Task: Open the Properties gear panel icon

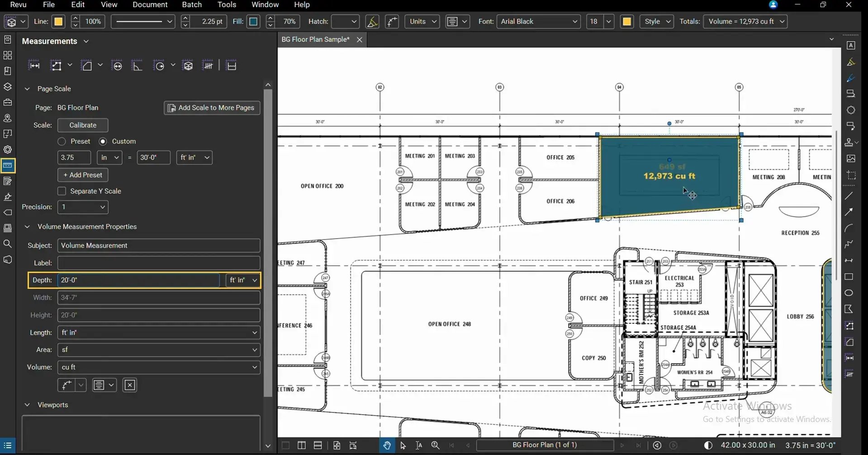Action: coord(8,149)
